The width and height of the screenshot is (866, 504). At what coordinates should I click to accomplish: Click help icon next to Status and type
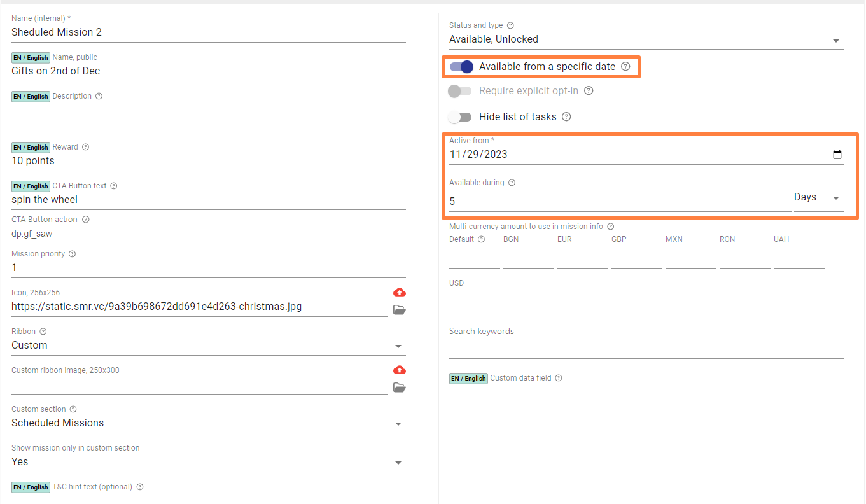click(x=510, y=25)
